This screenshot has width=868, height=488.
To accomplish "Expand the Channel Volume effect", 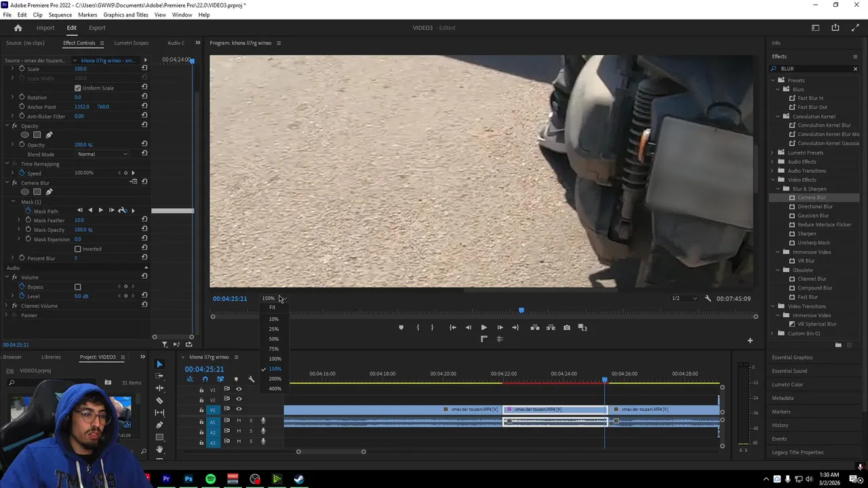I will [x=6, y=306].
